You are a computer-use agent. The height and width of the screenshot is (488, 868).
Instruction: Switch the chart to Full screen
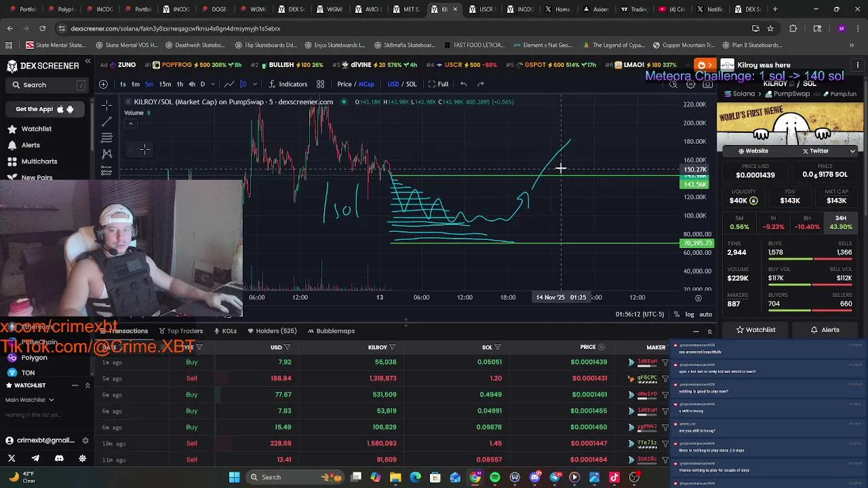coord(438,84)
